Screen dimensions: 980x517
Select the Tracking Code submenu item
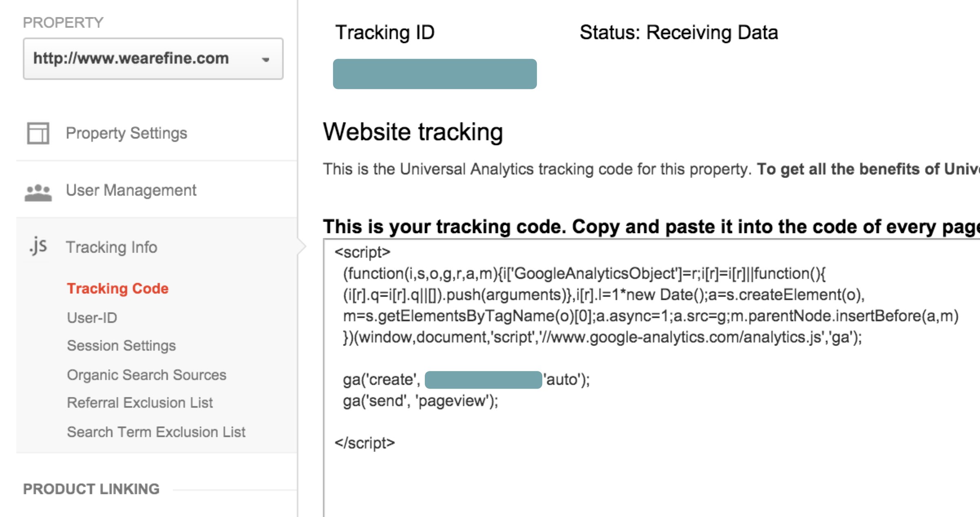pyautogui.click(x=118, y=288)
